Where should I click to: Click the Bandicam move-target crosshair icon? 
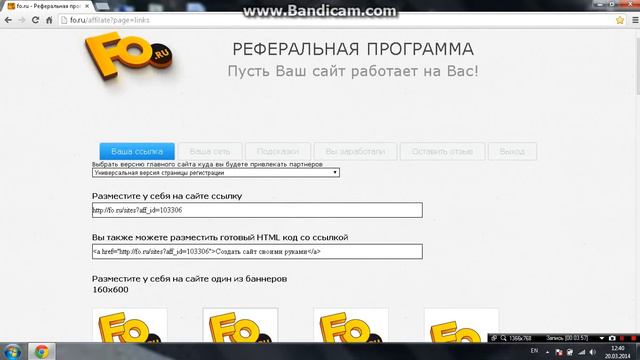[494, 338]
